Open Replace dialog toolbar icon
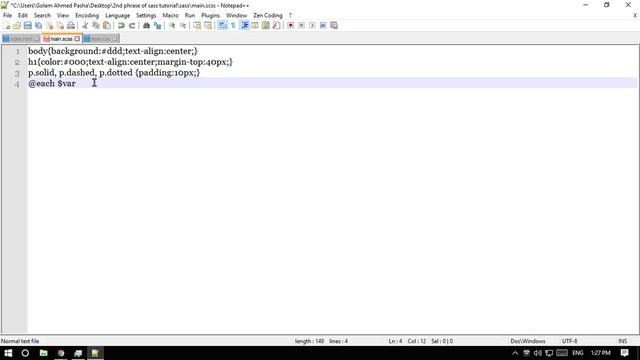640x360 pixels. pyautogui.click(x=157, y=25)
